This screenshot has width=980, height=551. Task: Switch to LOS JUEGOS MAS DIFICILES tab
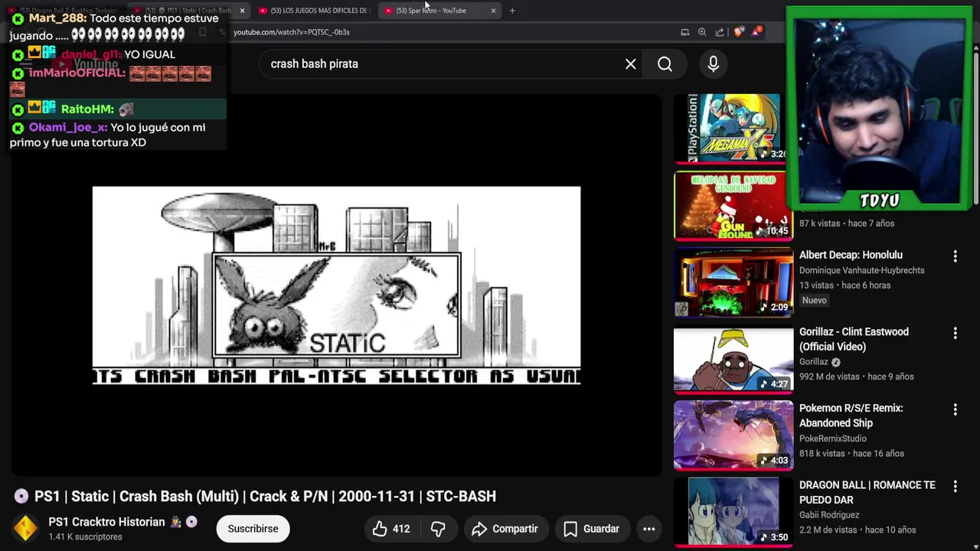314,11
